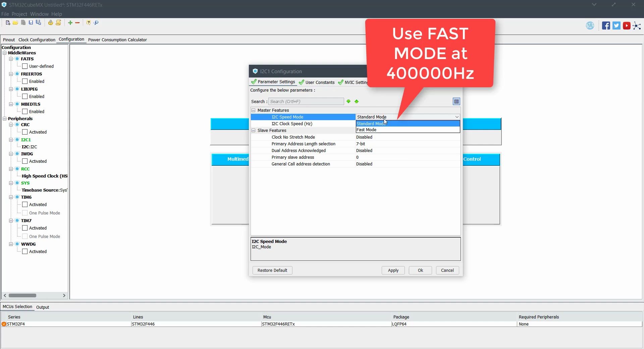The height and width of the screenshot is (349, 644).
Task: Enable FATFS User-defined checkbox
Action: coord(25,66)
